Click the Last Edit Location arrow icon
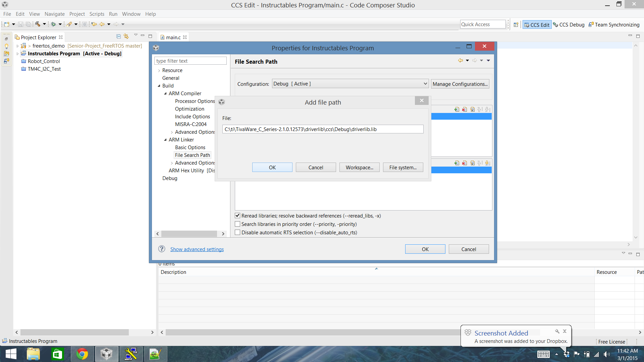 94,24
